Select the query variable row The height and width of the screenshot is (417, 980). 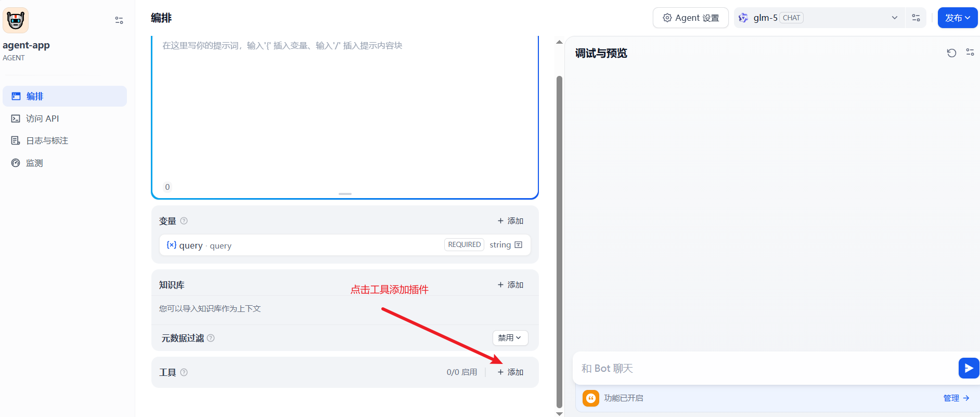[345, 245]
